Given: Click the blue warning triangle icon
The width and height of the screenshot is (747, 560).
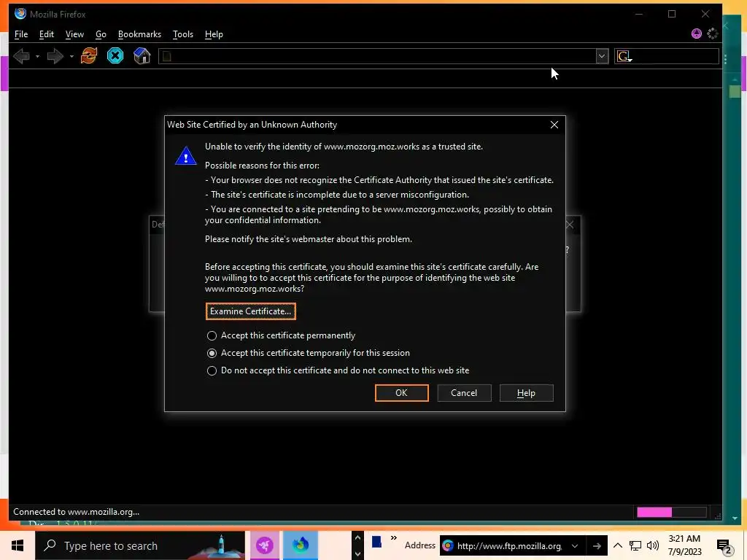Looking at the screenshot, I should 186,156.
